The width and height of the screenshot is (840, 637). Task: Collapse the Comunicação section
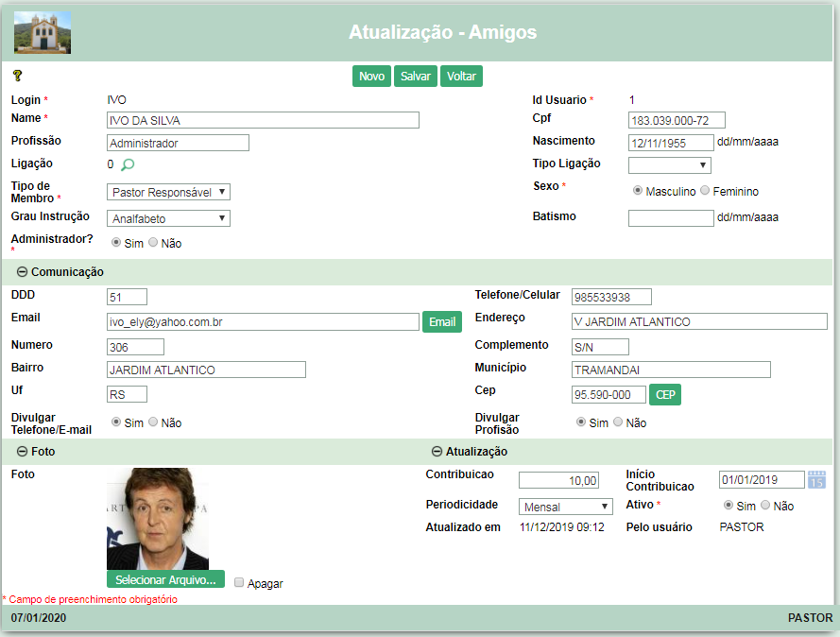pos(22,271)
